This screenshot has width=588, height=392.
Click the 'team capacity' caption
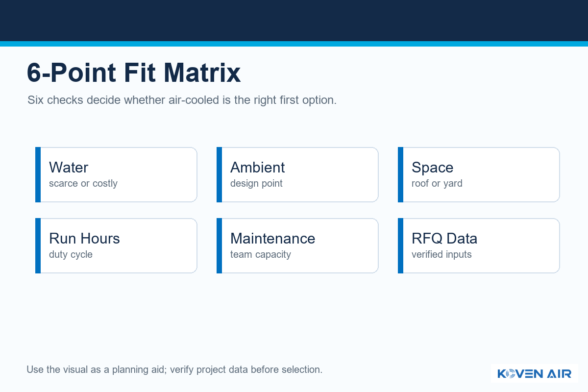click(261, 255)
